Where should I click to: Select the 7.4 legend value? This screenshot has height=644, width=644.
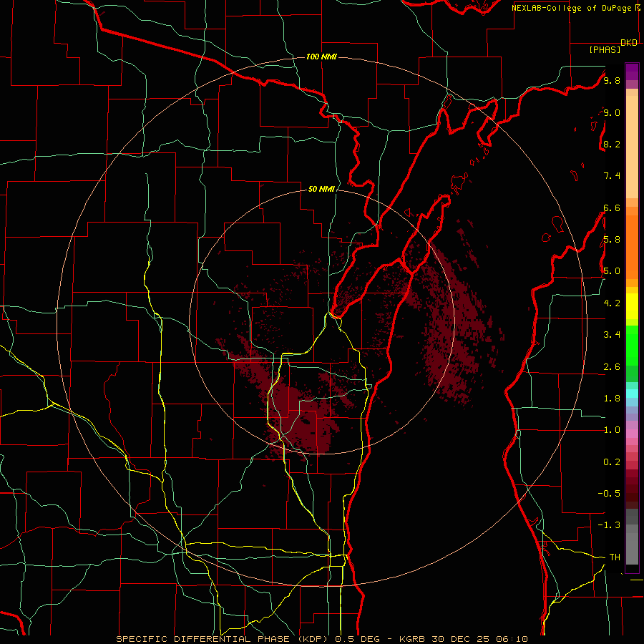click(612, 176)
